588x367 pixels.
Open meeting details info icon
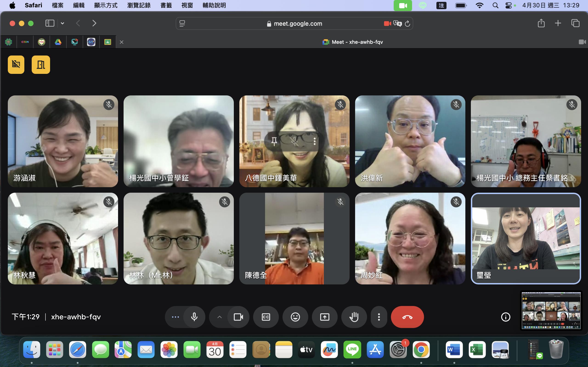[506, 317]
